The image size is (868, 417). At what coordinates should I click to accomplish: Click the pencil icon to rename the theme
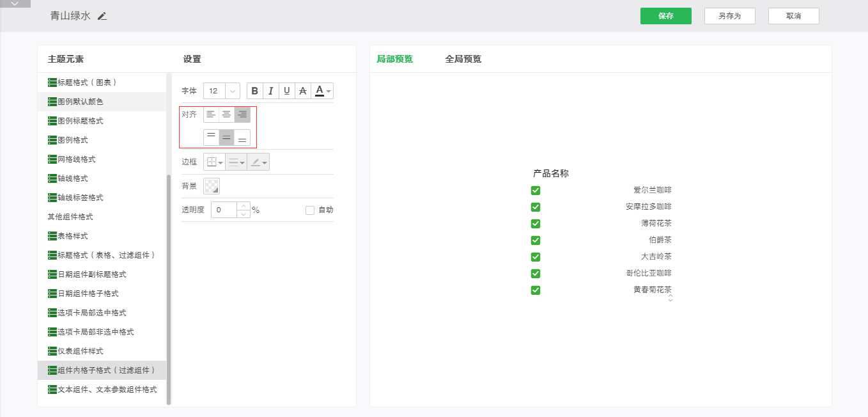tap(102, 16)
